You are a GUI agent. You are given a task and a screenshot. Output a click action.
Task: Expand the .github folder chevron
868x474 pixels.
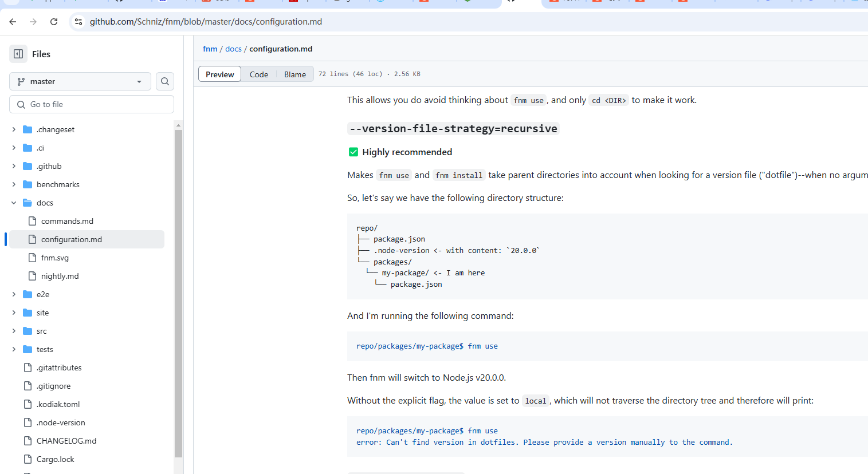14,166
